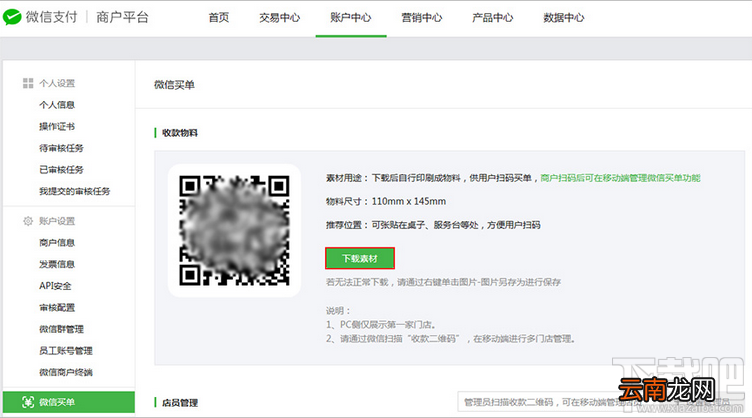Screen dimensions: 752x418
Task: Click the 微信买单 scan icon in sidebar
Action: tap(28, 402)
